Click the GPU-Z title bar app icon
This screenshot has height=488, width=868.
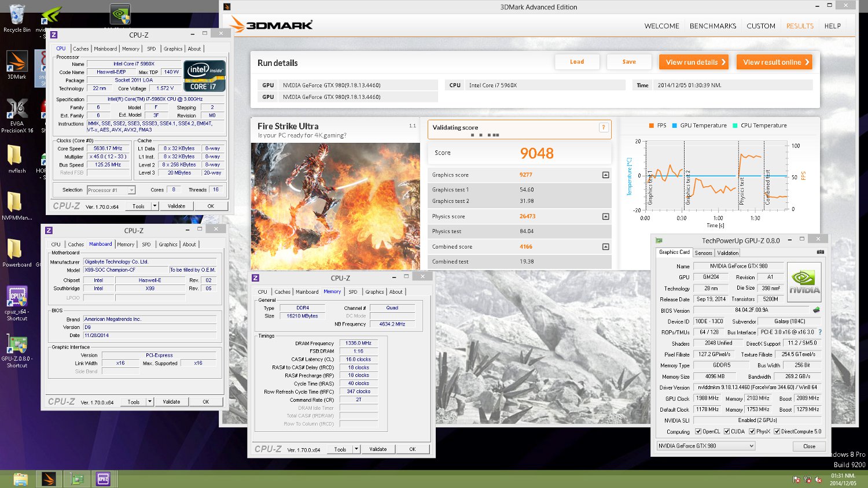[x=659, y=241]
